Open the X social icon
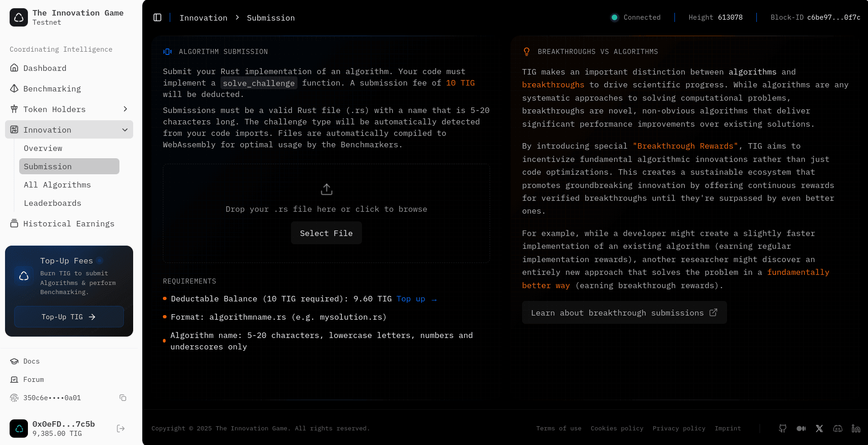868x445 pixels. (819, 429)
